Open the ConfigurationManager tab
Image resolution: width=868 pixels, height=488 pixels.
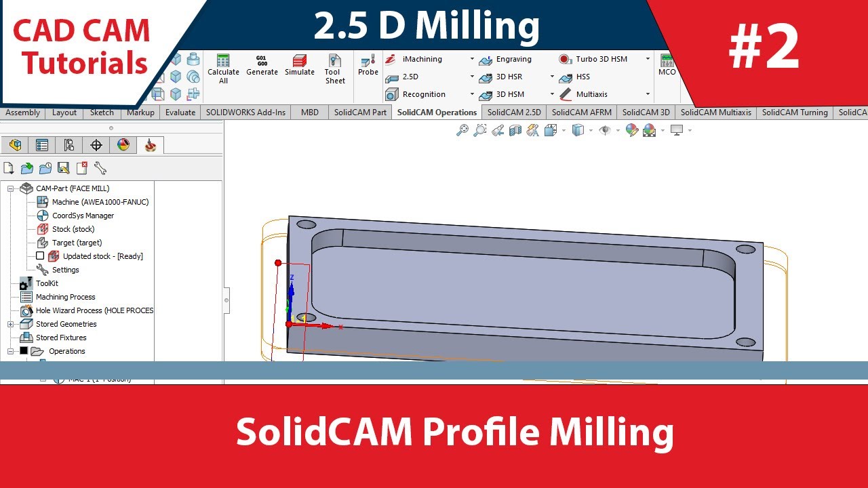click(x=69, y=145)
